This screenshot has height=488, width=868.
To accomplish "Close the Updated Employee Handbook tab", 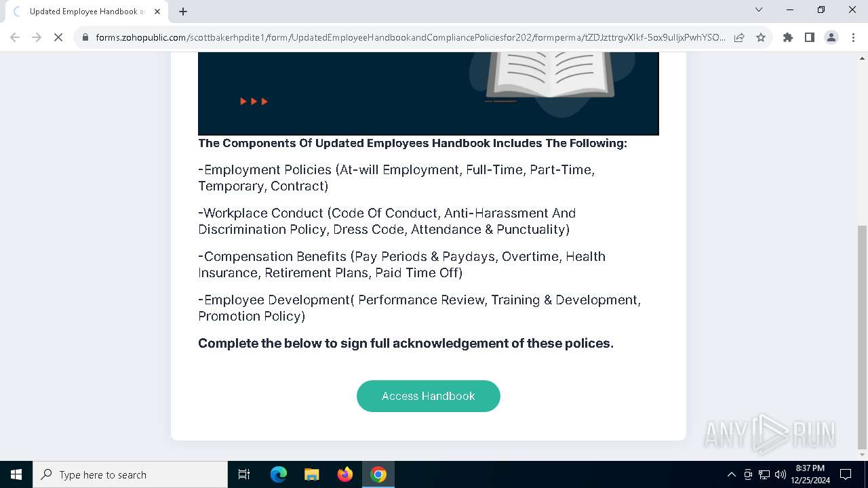I will click(157, 12).
